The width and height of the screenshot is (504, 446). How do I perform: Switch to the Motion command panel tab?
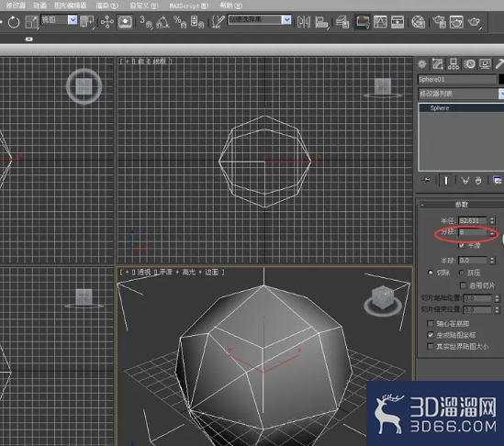point(469,64)
